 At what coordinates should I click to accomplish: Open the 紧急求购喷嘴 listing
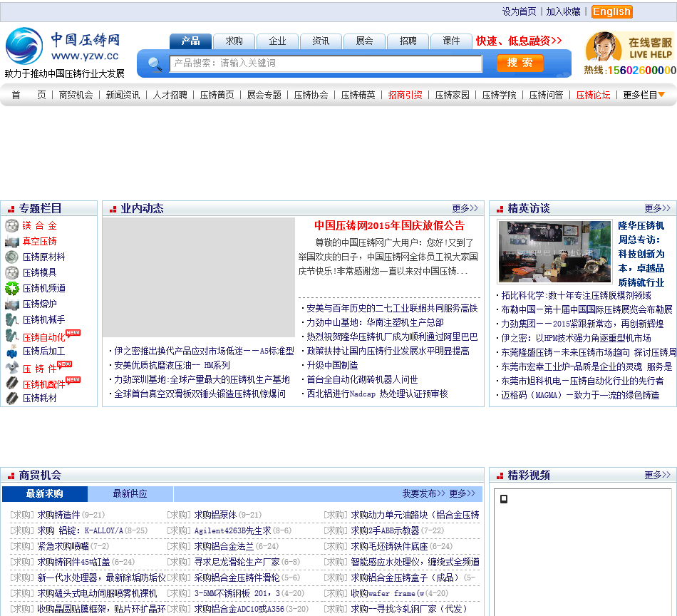point(63,546)
